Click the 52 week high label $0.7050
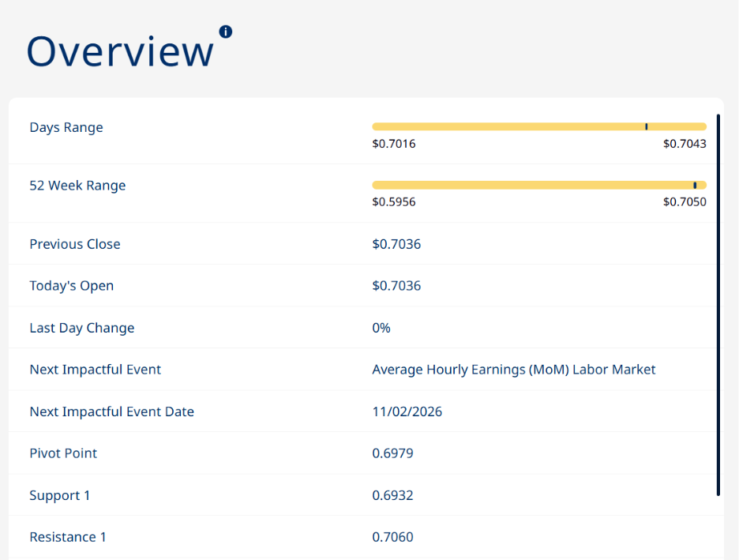The image size is (739, 560). (x=685, y=202)
